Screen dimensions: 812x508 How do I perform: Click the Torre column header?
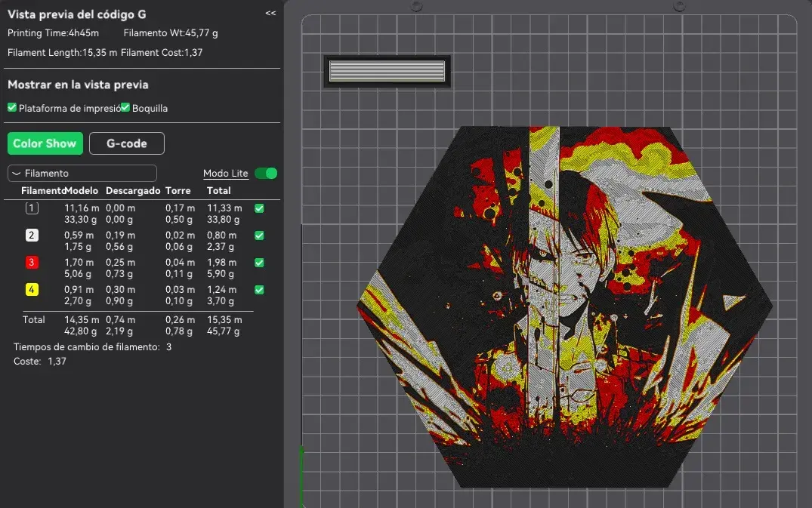tap(178, 190)
